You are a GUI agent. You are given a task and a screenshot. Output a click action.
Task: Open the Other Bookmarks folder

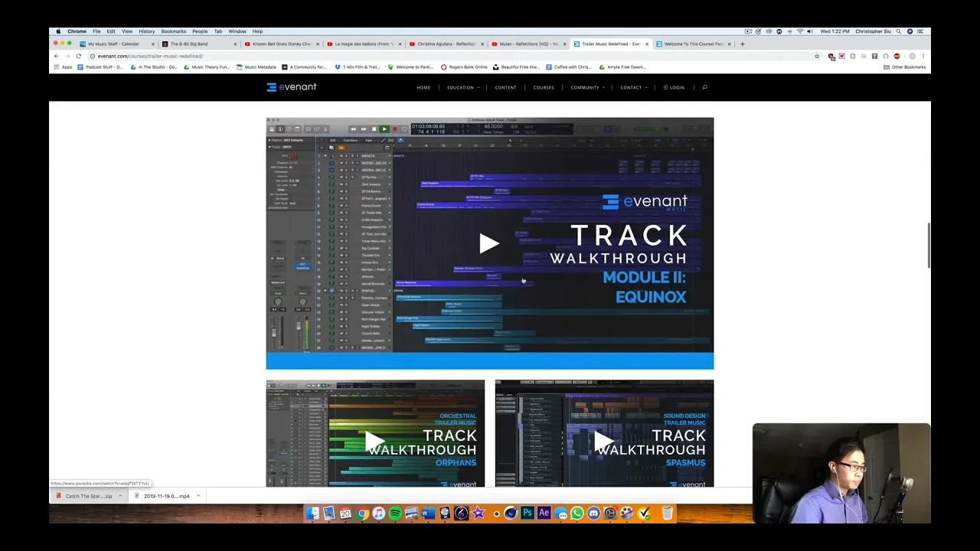[x=905, y=67]
